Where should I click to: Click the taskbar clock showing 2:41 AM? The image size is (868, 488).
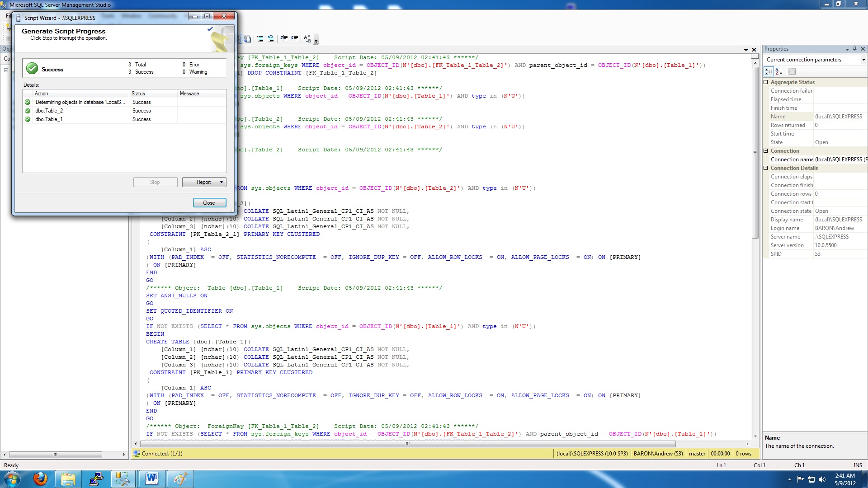(845, 479)
